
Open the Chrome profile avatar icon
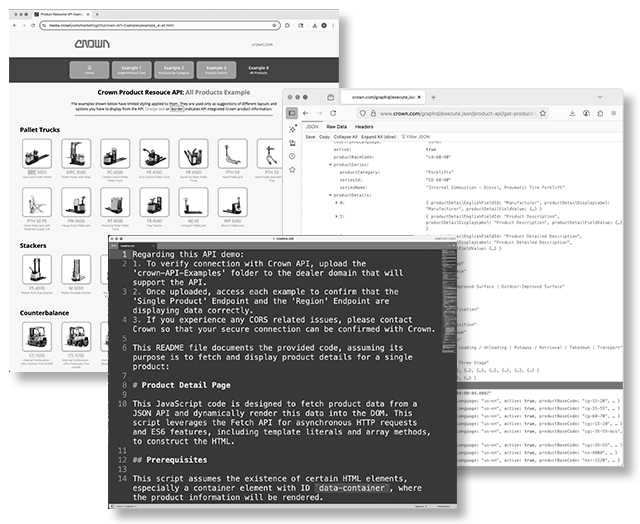pyautogui.click(x=324, y=25)
